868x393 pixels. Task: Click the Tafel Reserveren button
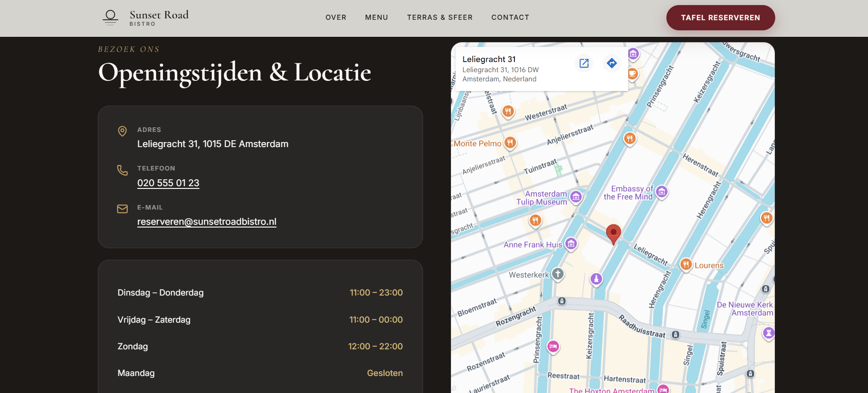721,18
